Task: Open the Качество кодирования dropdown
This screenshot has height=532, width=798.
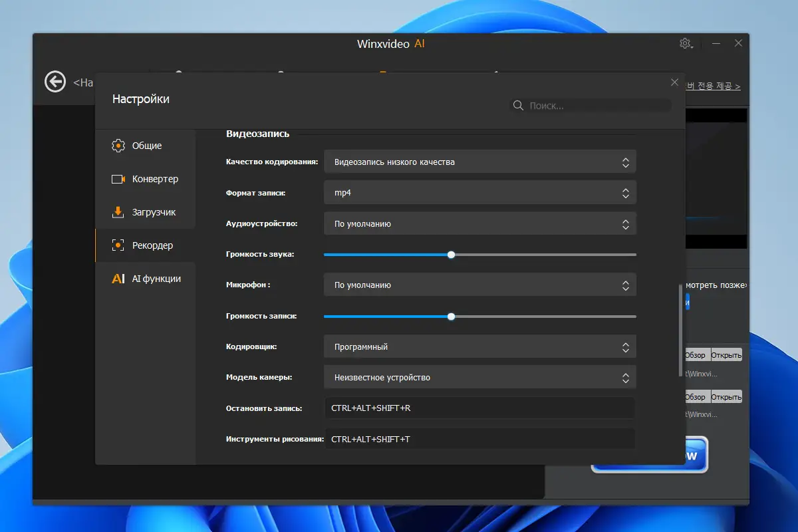Action: pos(480,162)
